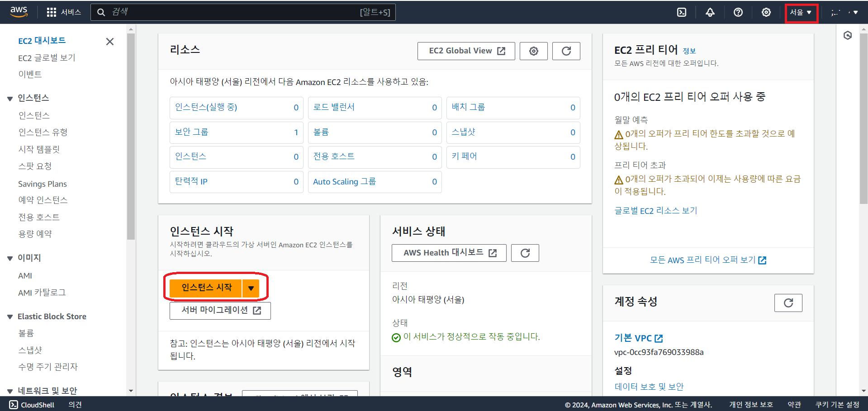
Task: Open the CloudShell button in the footer
Action: pos(32,405)
